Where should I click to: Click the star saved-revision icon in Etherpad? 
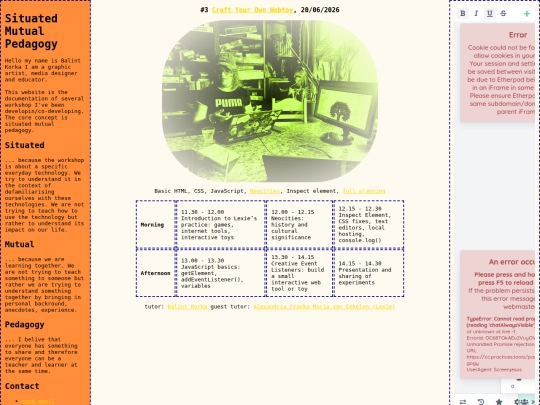(x=499, y=402)
